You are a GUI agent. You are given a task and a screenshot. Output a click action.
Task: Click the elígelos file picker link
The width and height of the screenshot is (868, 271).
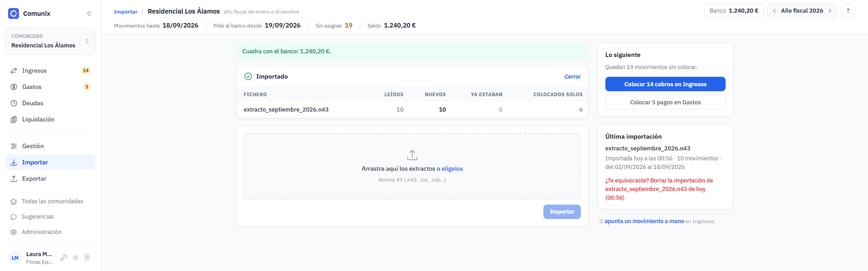point(452,169)
